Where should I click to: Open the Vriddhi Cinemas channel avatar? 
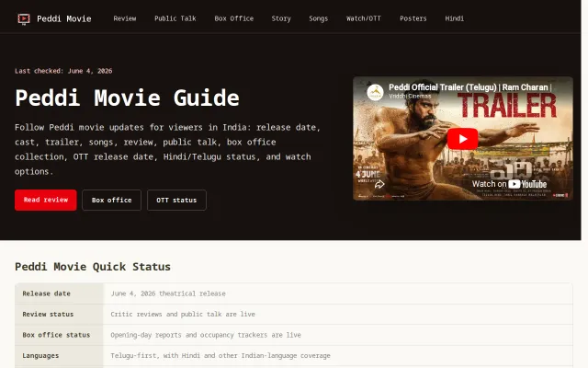click(375, 92)
